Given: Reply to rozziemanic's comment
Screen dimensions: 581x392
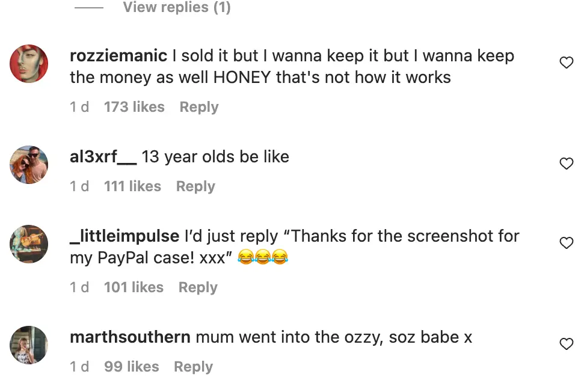Looking at the screenshot, I should click(198, 106).
